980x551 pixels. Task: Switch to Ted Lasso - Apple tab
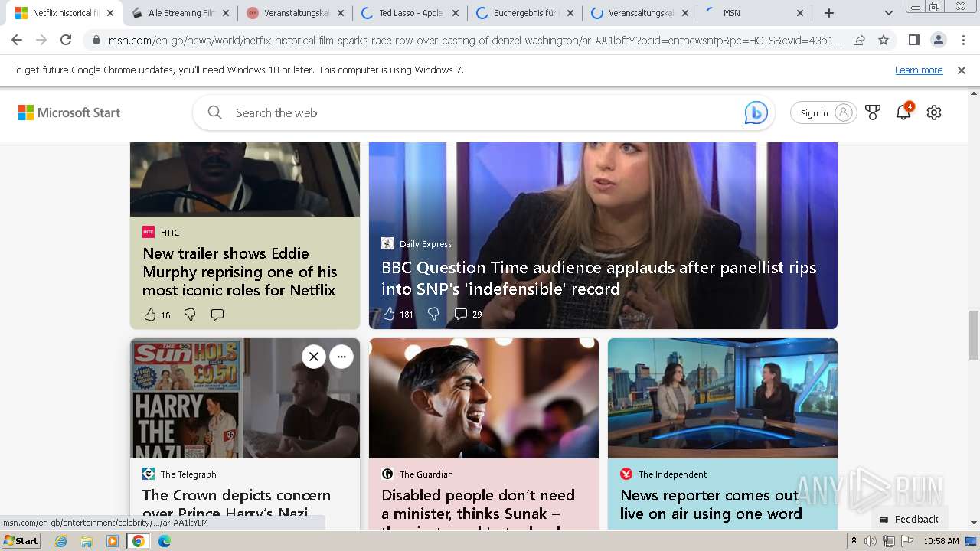[410, 13]
